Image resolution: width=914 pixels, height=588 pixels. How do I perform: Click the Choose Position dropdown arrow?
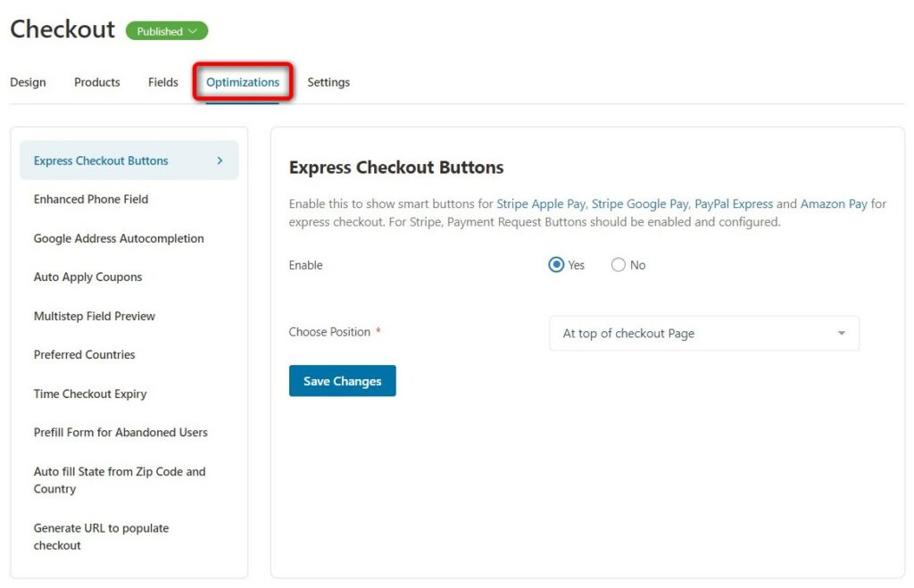(x=841, y=334)
